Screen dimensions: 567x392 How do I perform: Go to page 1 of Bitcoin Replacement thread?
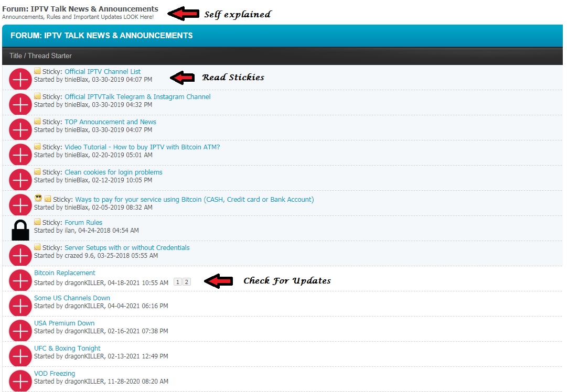point(178,282)
